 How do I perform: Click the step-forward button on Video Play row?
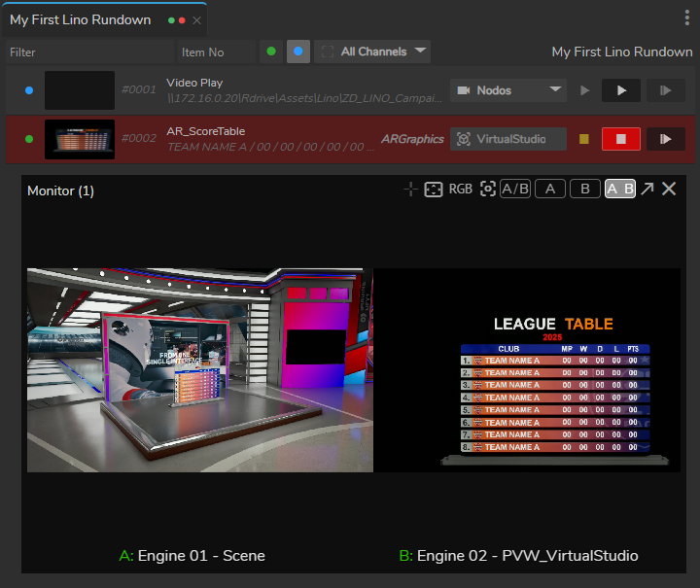tap(666, 90)
